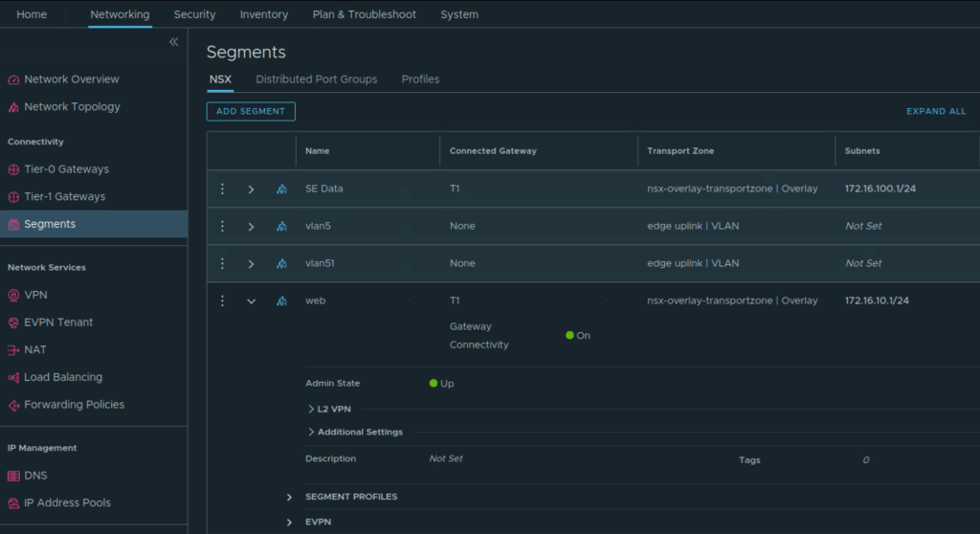Viewport: 980px width, 534px height.
Task: Open Tier-0 Gateways via its icon
Action: coord(13,169)
